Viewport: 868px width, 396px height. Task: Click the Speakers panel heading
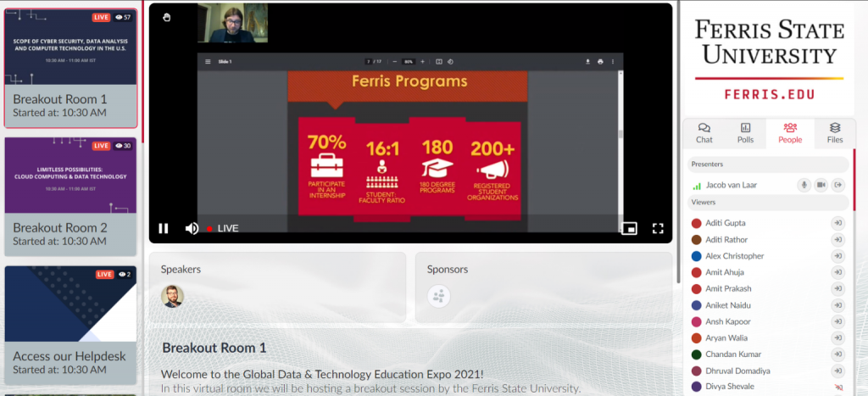(x=181, y=270)
